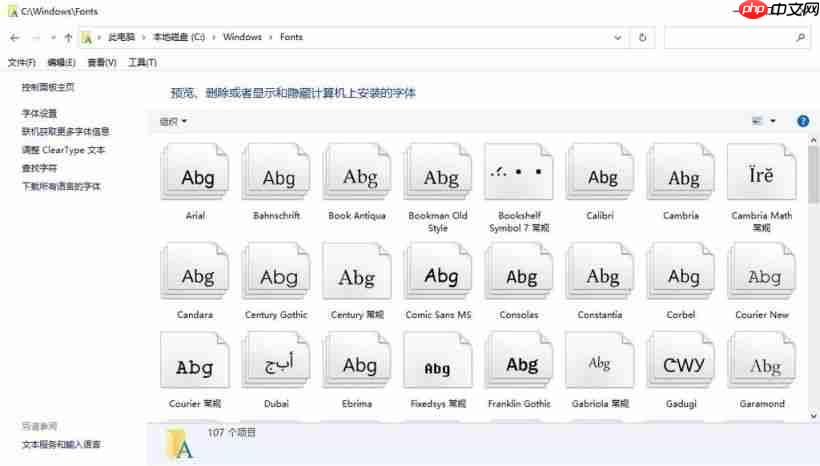Click the scrollbar up arrow
Image resolution: width=820 pixels, height=466 pixels.
[813, 140]
